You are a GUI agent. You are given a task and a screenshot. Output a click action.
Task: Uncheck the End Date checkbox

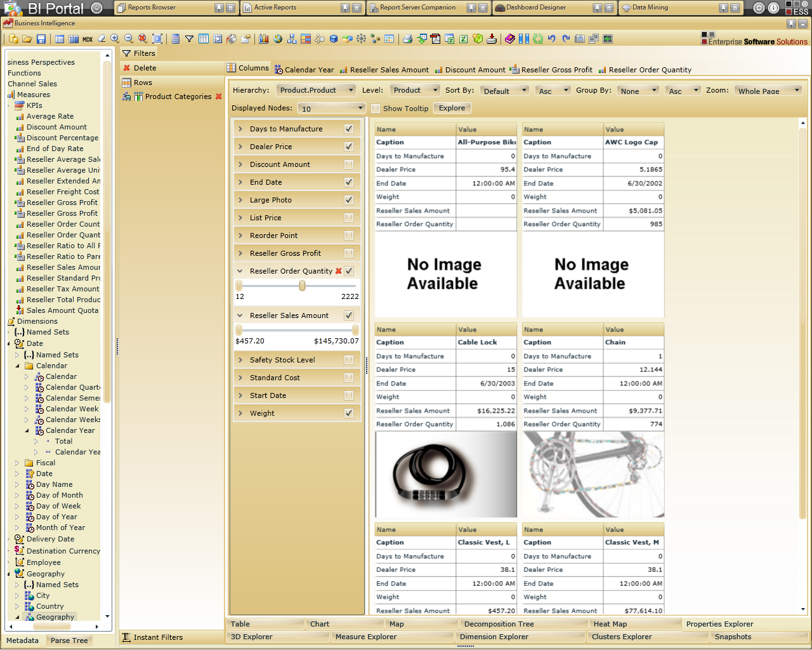(349, 182)
